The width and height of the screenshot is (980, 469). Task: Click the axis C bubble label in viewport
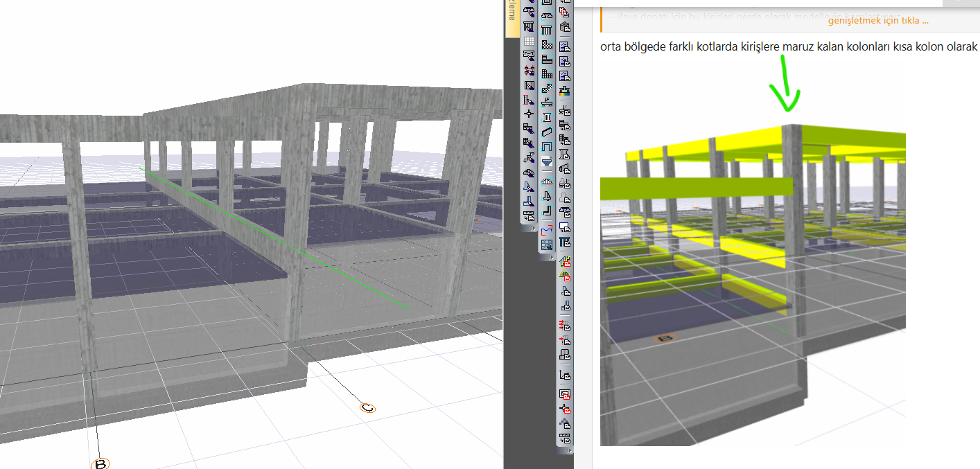tap(367, 408)
